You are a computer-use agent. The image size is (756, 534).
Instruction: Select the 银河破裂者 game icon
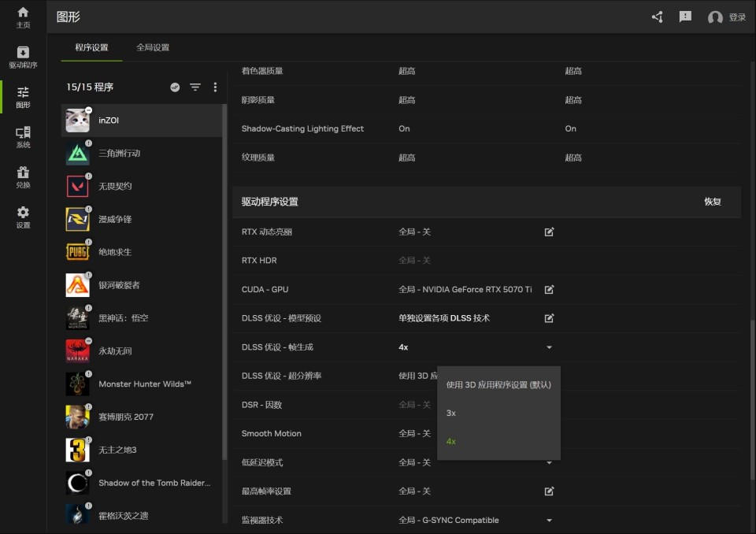coord(78,285)
